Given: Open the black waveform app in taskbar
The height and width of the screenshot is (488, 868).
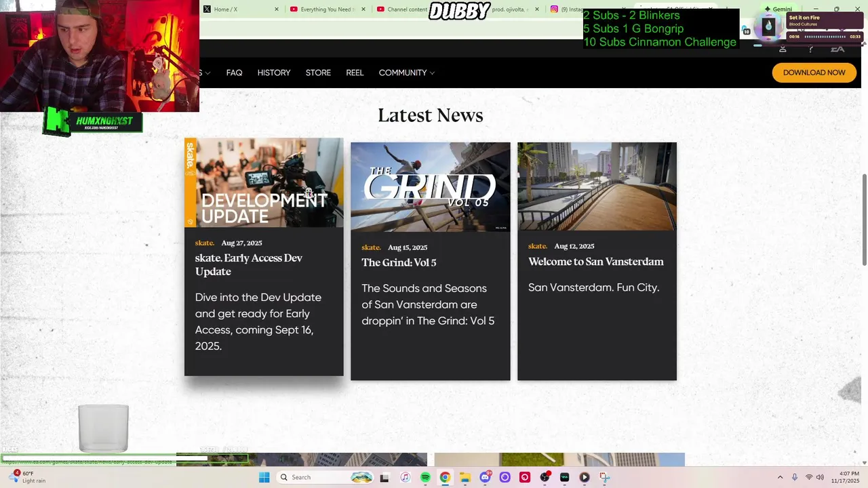Looking at the screenshot, I should (564, 477).
